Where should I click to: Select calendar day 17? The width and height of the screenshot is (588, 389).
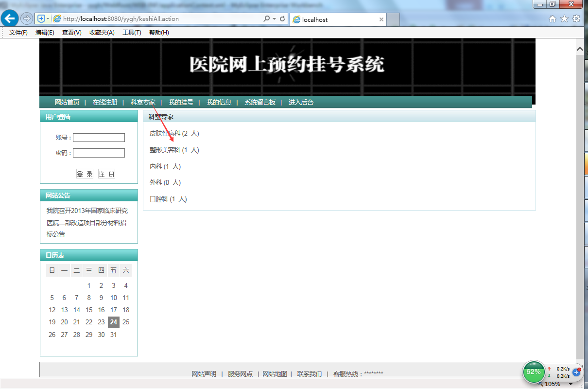[x=113, y=310]
